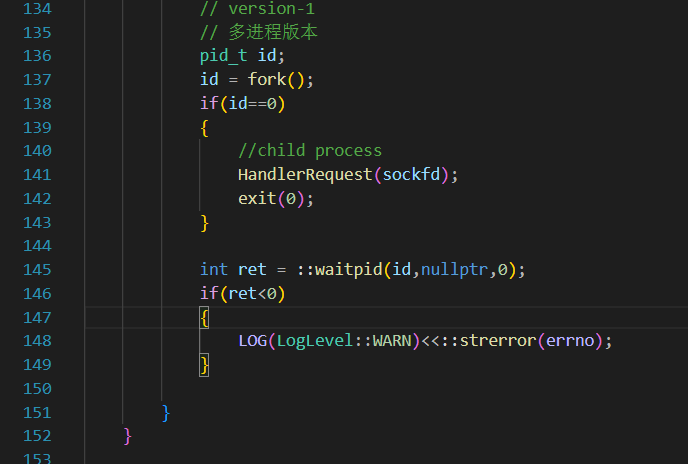The image size is (688, 464).
Task: Click highlighted opening brace on line 147
Action: coord(204,318)
